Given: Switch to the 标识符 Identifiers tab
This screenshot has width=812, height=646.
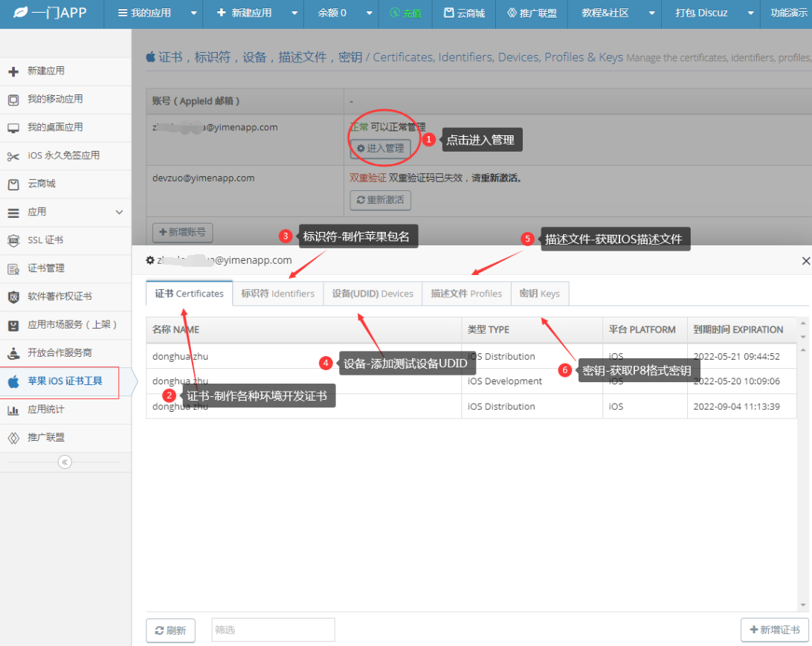Looking at the screenshot, I should [x=278, y=294].
